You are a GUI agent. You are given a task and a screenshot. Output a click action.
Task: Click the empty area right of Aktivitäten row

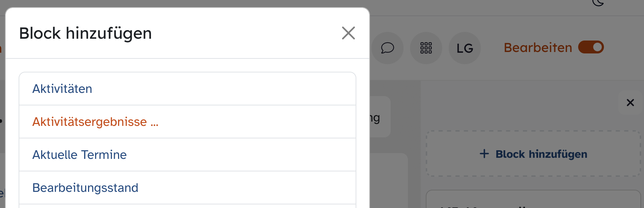250,89
